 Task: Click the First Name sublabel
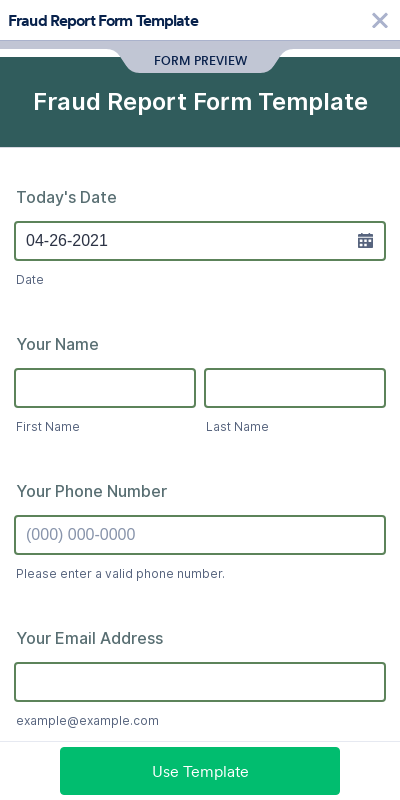(48, 427)
